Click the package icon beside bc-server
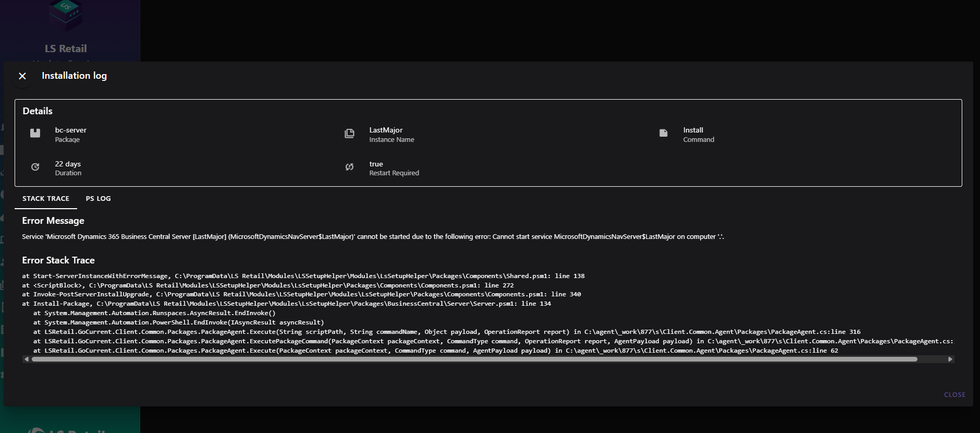 tap(35, 133)
